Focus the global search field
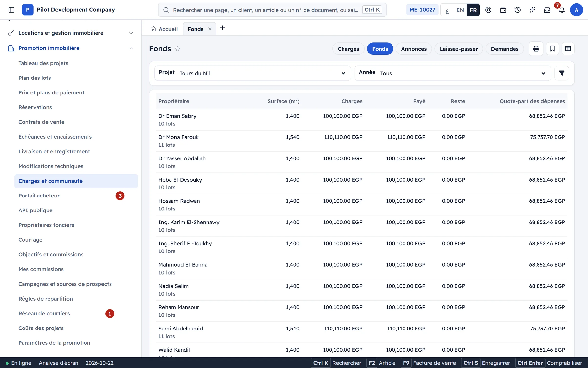Viewport: 588px width, 368px height. (272, 10)
